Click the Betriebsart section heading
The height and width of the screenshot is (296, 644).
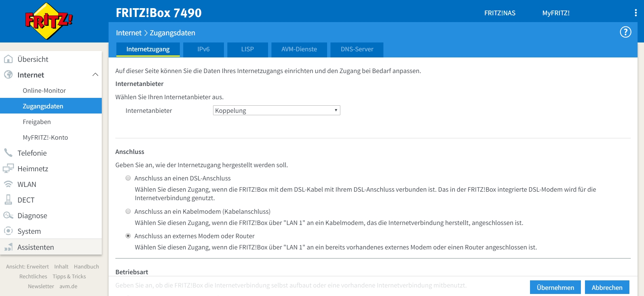[132, 272]
